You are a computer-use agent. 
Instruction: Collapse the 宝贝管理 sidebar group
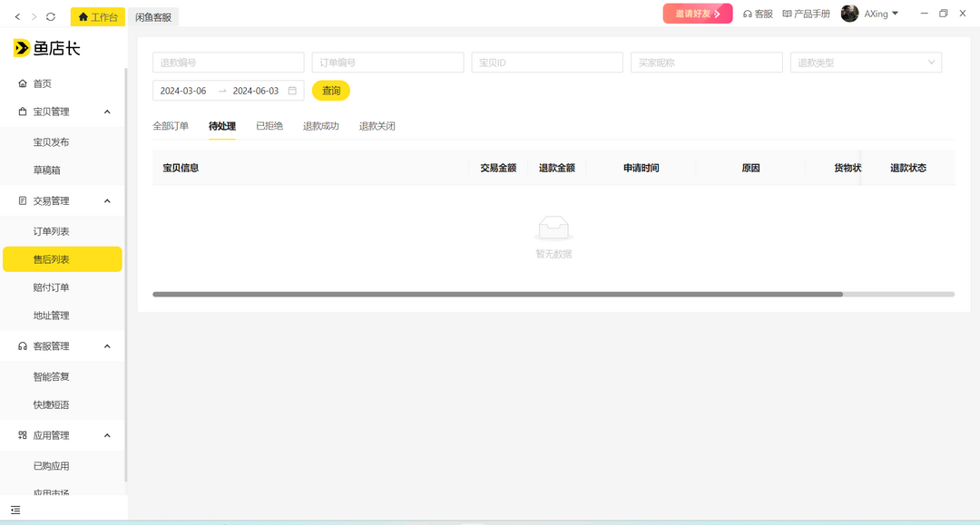coord(106,111)
